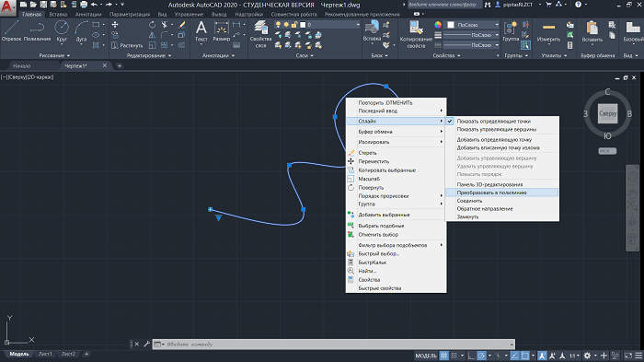The width and height of the screenshot is (644, 362).
Task: Toggle МОДЕЛЬ space button in the status bar
Action: click(x=425, y=356)
